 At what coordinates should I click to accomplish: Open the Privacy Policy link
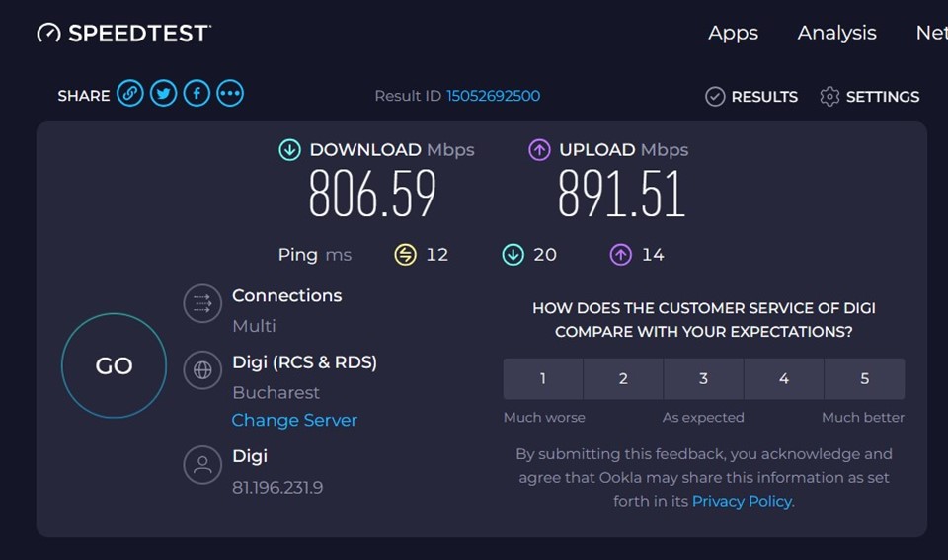point(742,501)
